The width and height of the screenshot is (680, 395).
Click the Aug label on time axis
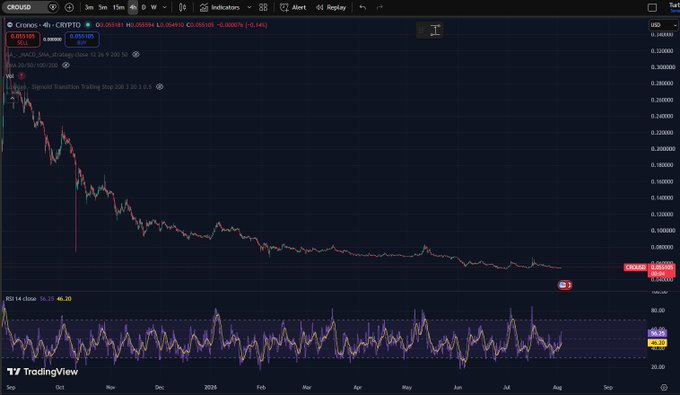click(x=557, y=387)
